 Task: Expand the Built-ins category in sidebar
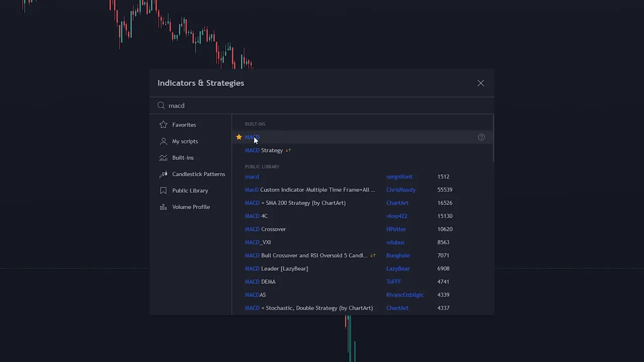[x=183, y=157]
